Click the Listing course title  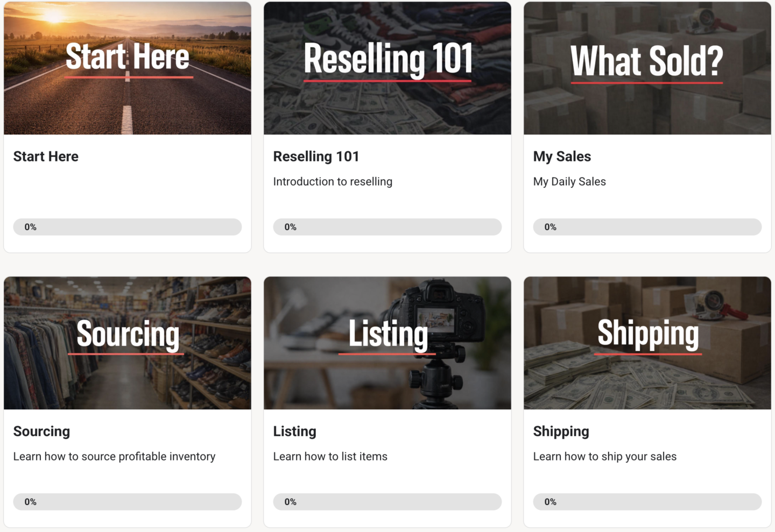[294, 431]
